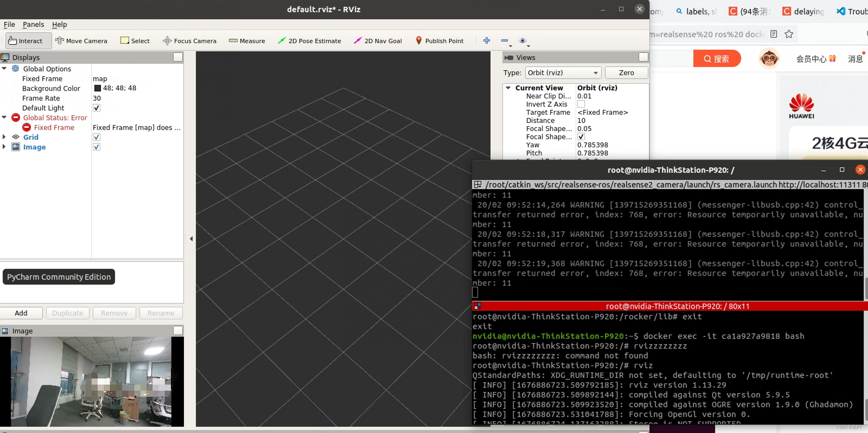This screenshot has height=433, width=868.
Task: Click the Add button below Displays
Action: coord(22,313)
